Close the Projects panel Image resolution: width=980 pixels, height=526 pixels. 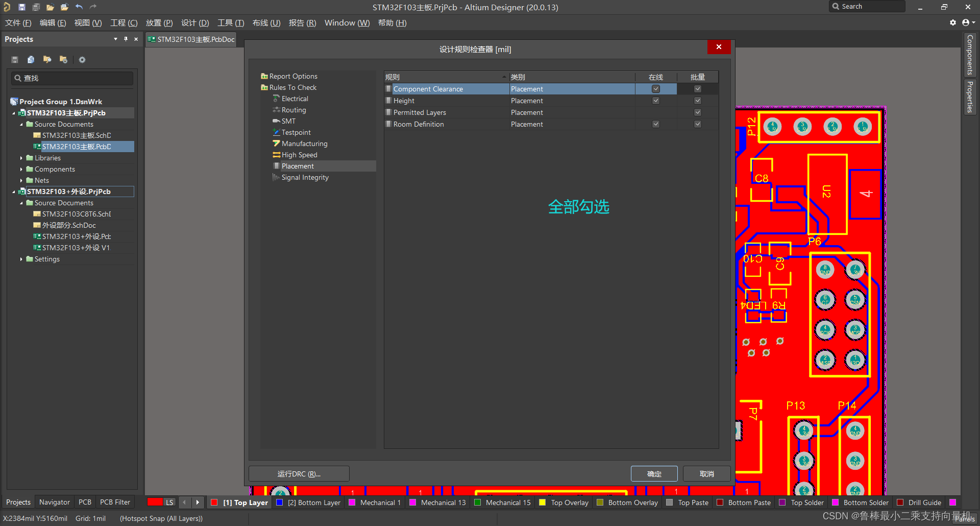click(136, 39)
